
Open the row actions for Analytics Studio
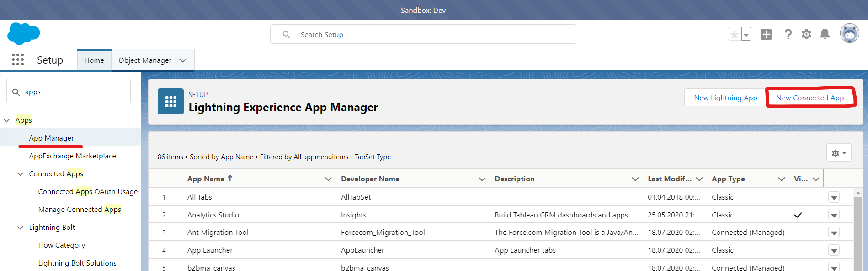click(834, 215)
